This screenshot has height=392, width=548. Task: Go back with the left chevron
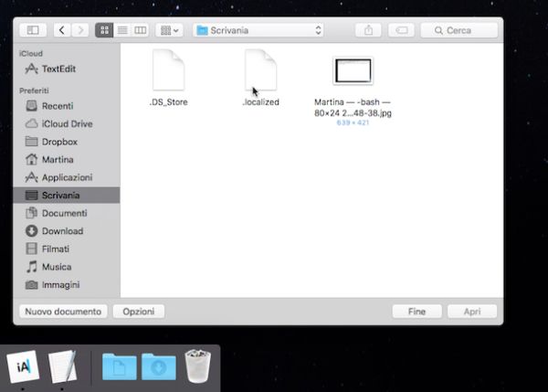point(62,30)
